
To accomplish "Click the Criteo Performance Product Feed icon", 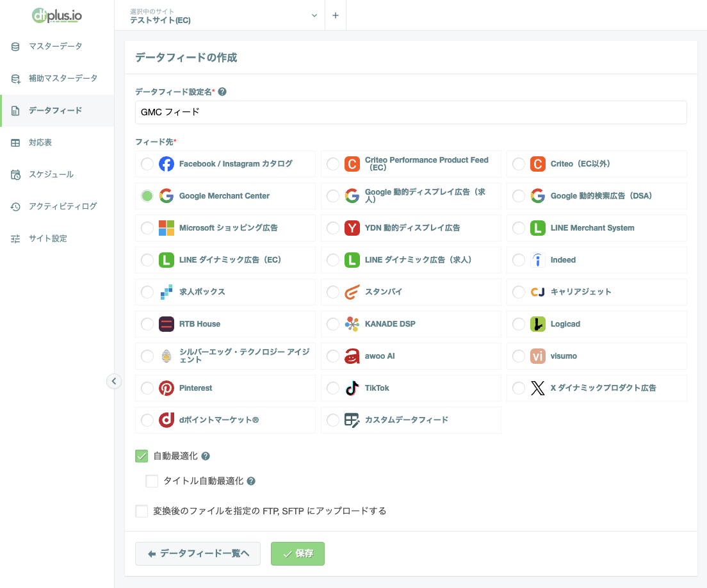I will coord(352,164).
